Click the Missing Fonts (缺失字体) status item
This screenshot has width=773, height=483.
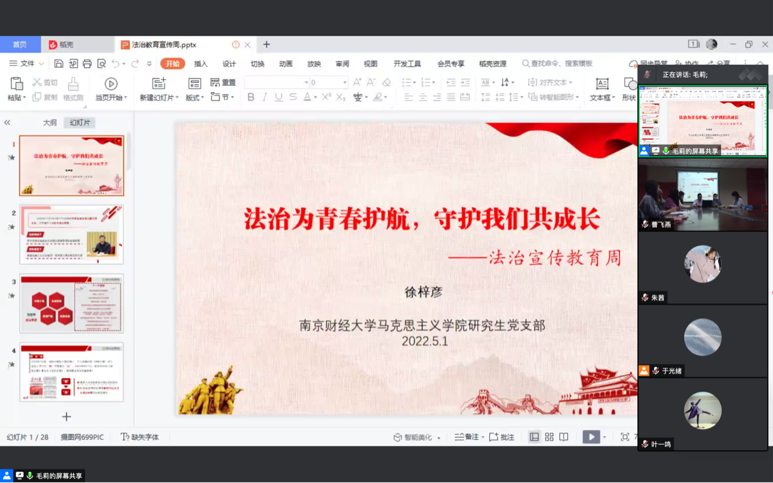(140, 437)
